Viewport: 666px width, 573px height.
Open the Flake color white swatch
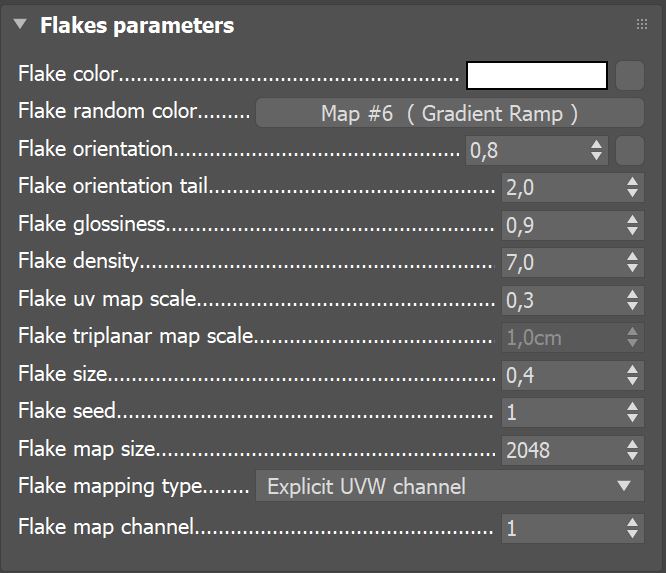tap(536, 76)
